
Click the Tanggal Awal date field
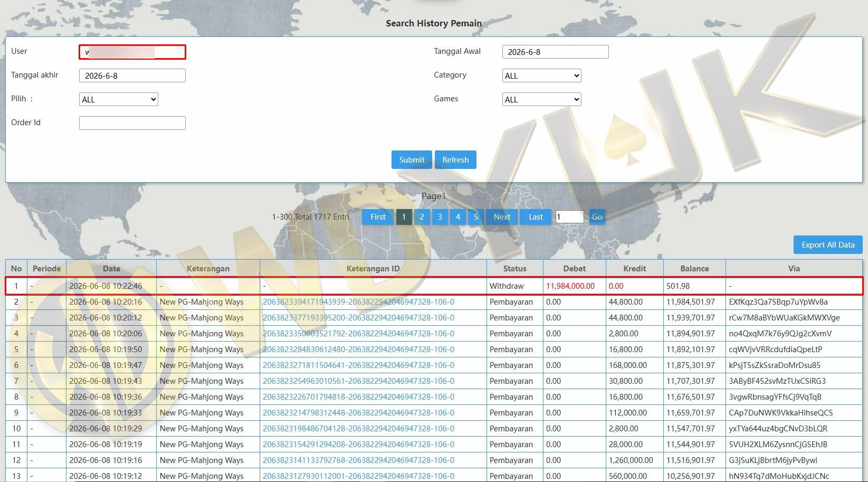[x=555, y=52]
